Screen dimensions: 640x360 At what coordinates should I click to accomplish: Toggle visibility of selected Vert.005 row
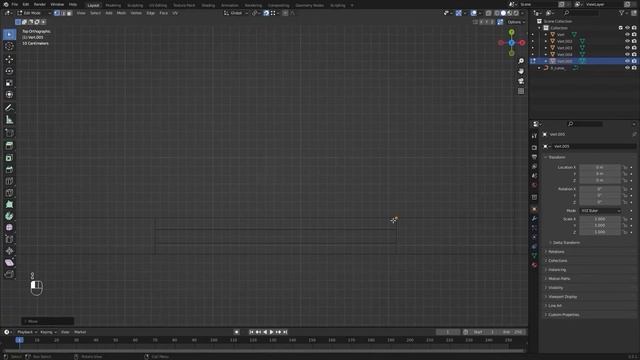pos(627,61)
